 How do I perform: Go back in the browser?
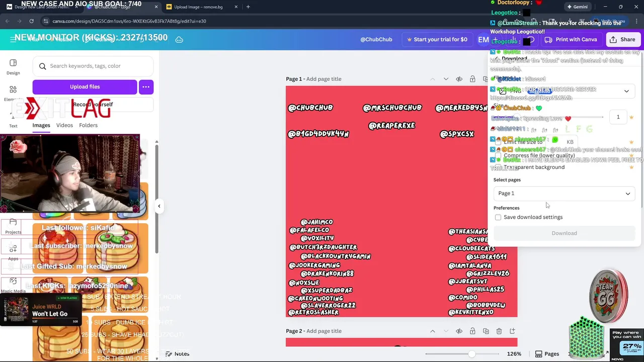8,21
